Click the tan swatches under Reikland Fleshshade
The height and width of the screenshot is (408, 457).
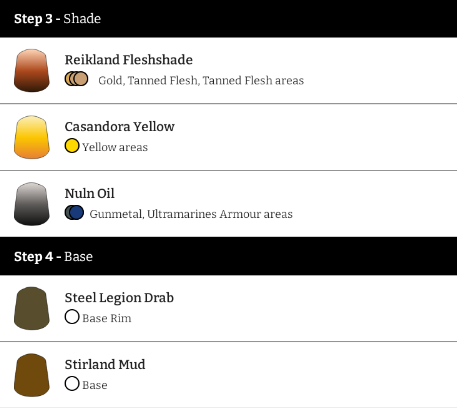pyautogui.click(x=76, y=79)
